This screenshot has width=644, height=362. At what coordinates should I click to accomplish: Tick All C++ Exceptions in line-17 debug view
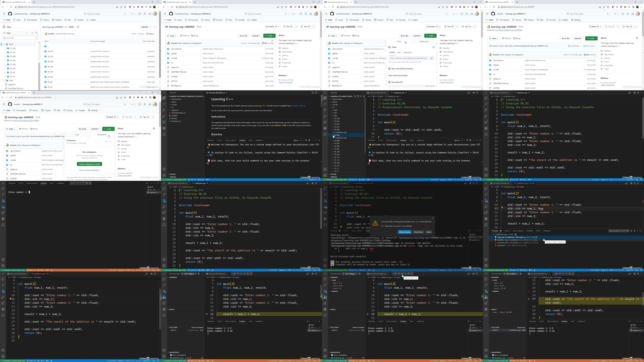point(493,355)
